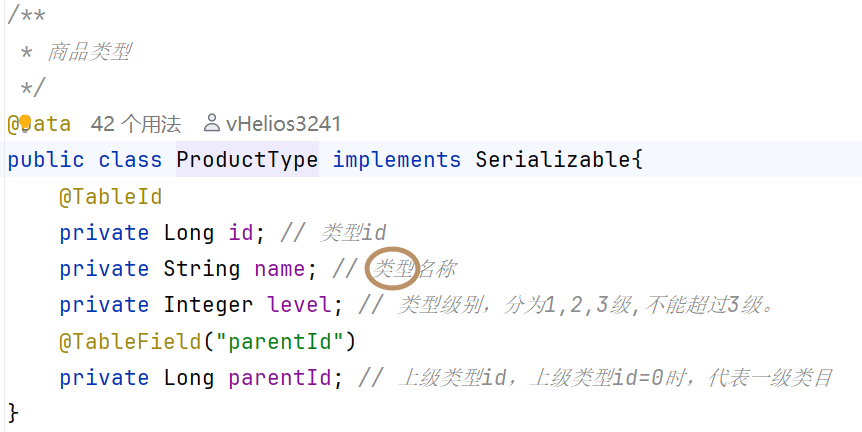
Task: Click the yellow lightbulb intention icon
Action: click(25, 124)
